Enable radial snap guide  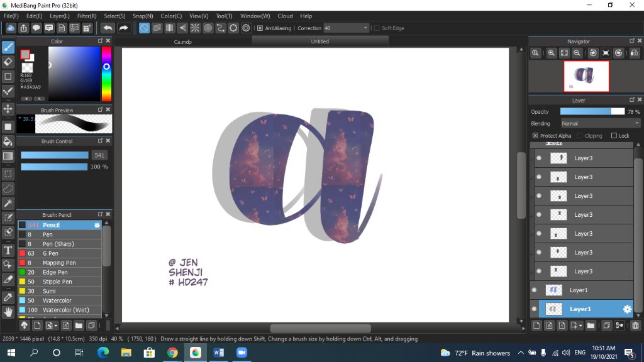coord(195,28)
